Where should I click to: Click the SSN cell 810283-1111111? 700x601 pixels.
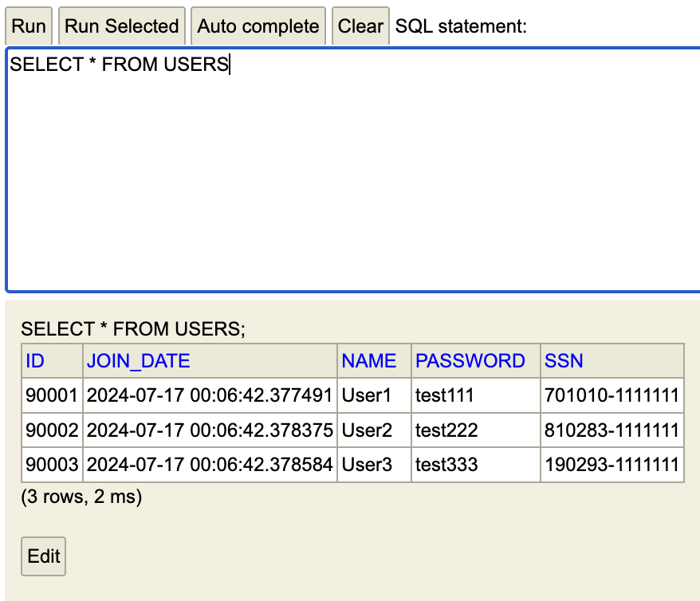[612, 430]
